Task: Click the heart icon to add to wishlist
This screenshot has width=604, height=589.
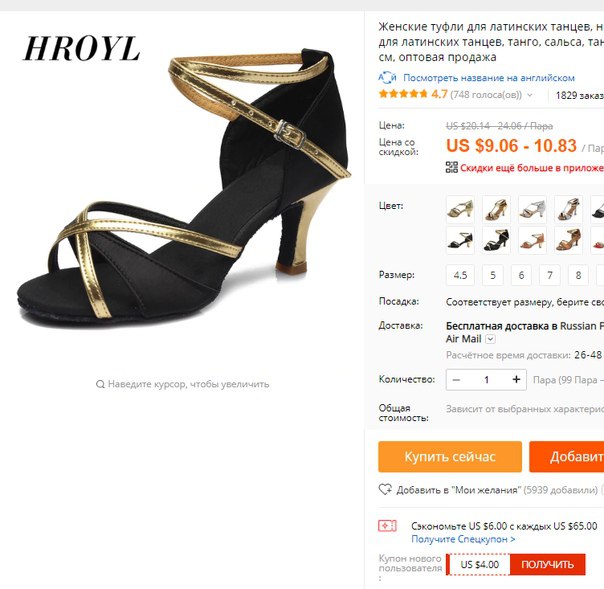Action: [x=385, y=490]
